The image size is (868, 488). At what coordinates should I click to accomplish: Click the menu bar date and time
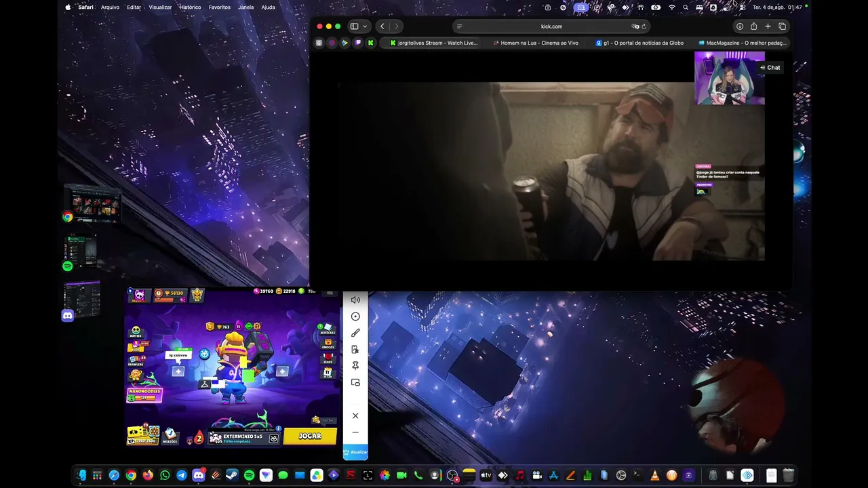[777, 7]
